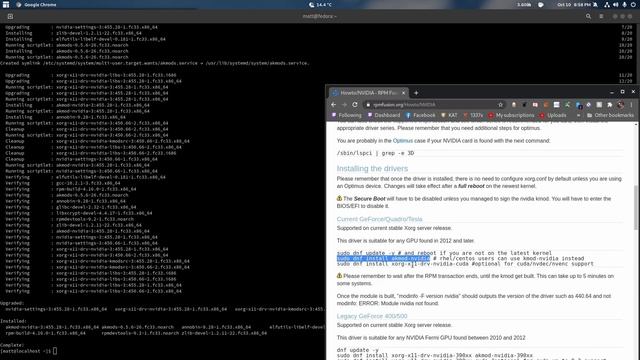Open the power icon in top bar

click(633, 4)
